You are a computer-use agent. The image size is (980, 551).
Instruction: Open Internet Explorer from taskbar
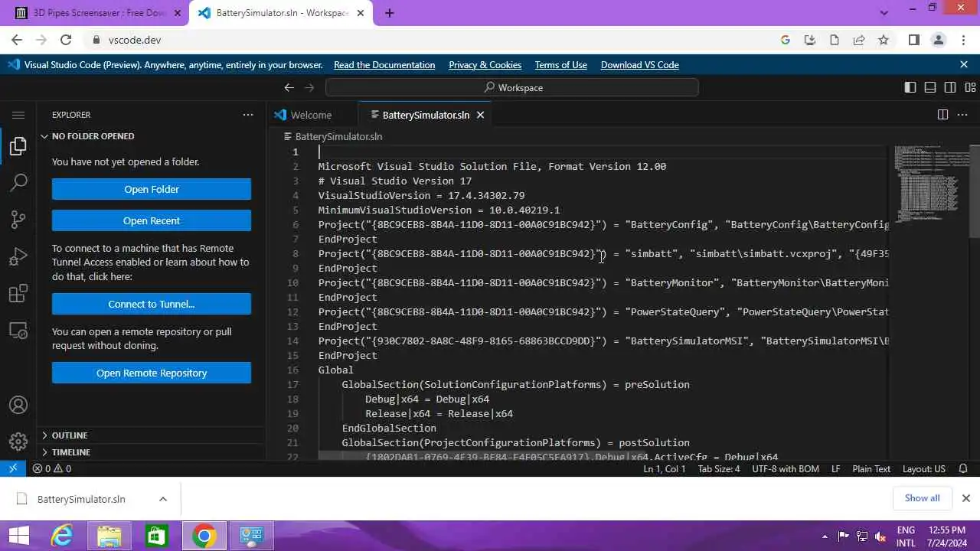(60, 536)
